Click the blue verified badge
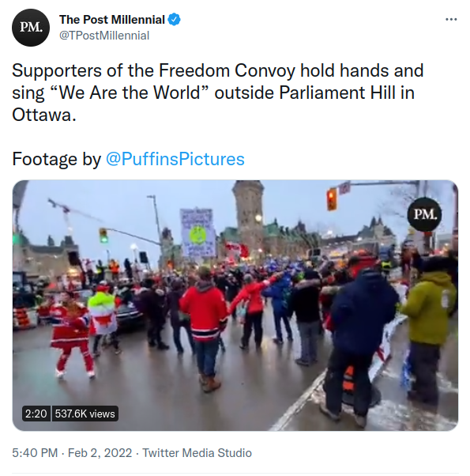The image size is (470, 476). pyautogui.click(x=174, y=20)
